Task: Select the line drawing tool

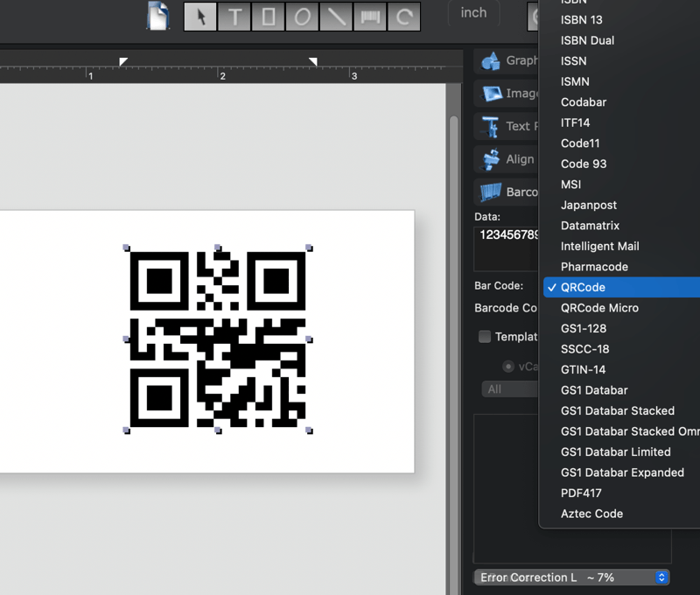Action: point(336,13)
